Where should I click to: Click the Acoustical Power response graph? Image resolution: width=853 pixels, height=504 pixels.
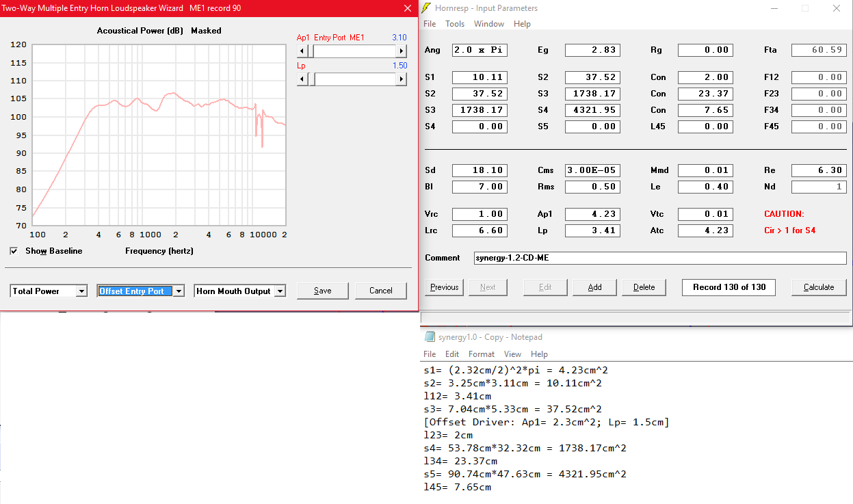[x=159, y=135]
